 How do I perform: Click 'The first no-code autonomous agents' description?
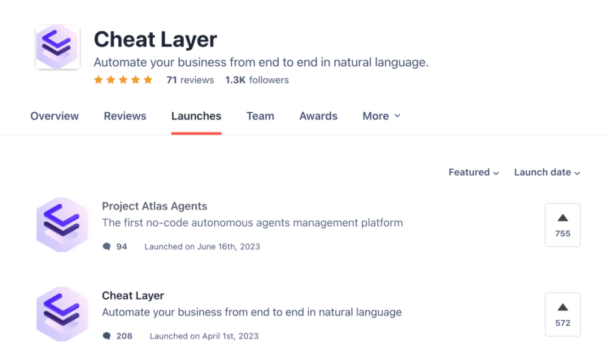pyautogui.click(x=252, y=223)
